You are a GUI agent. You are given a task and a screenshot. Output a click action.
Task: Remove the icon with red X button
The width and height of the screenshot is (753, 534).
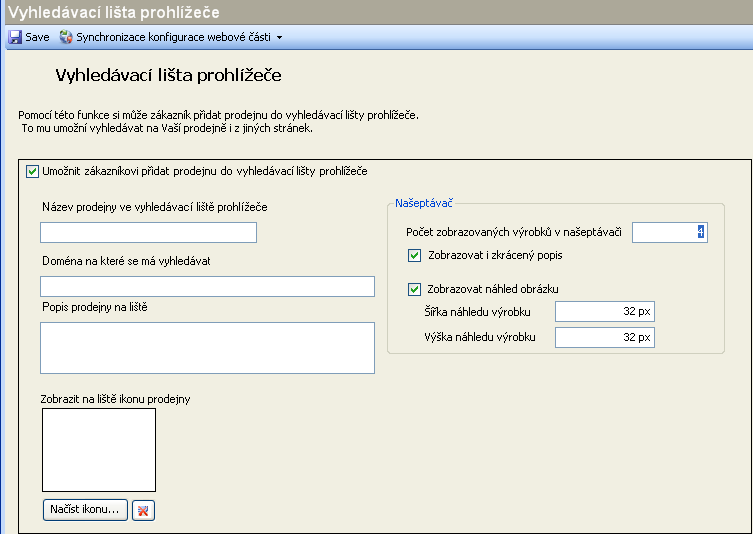pos(143,510)
